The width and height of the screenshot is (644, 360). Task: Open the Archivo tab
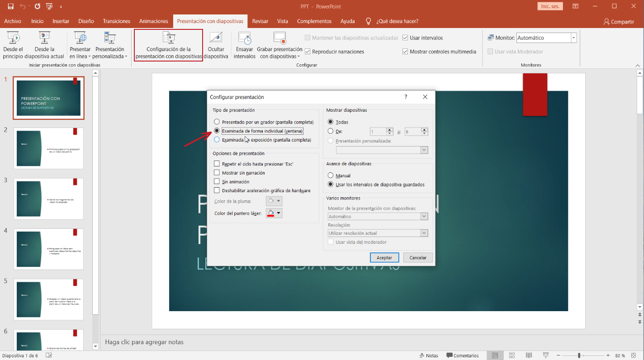13,21
